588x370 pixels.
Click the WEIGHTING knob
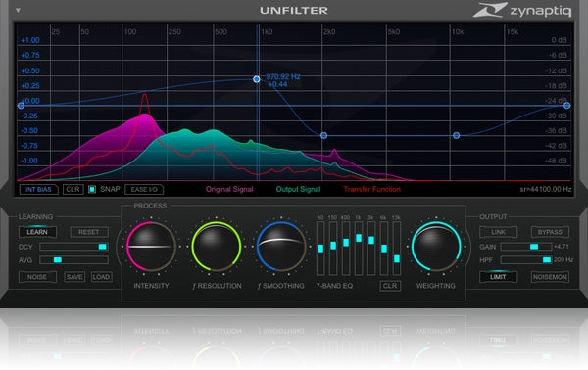pyautogui.click(x=436, y=247)
